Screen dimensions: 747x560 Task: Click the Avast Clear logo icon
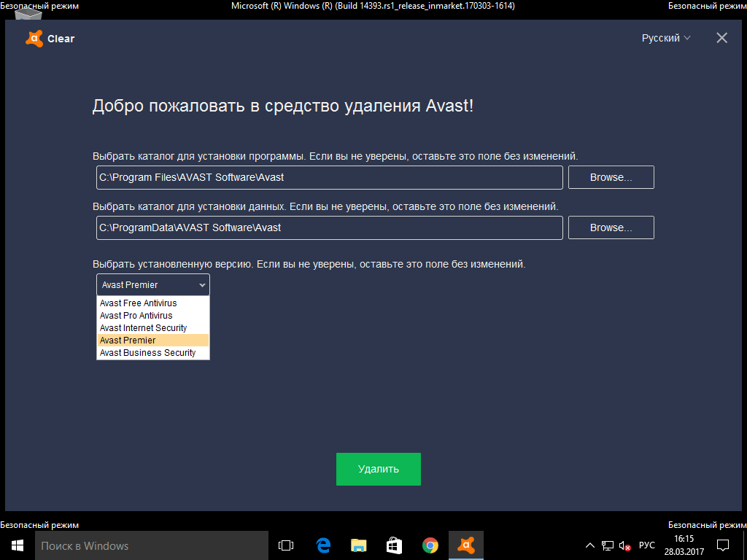pos(34,39)
